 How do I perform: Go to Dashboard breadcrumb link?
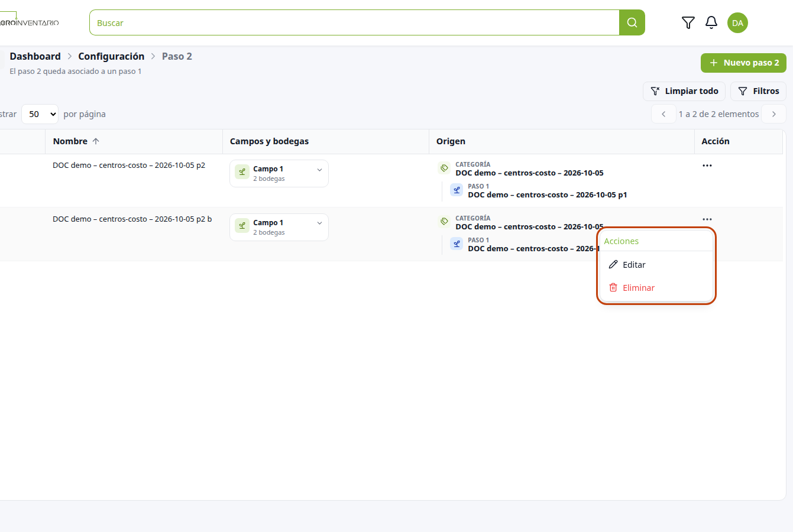tap(35, 56)
